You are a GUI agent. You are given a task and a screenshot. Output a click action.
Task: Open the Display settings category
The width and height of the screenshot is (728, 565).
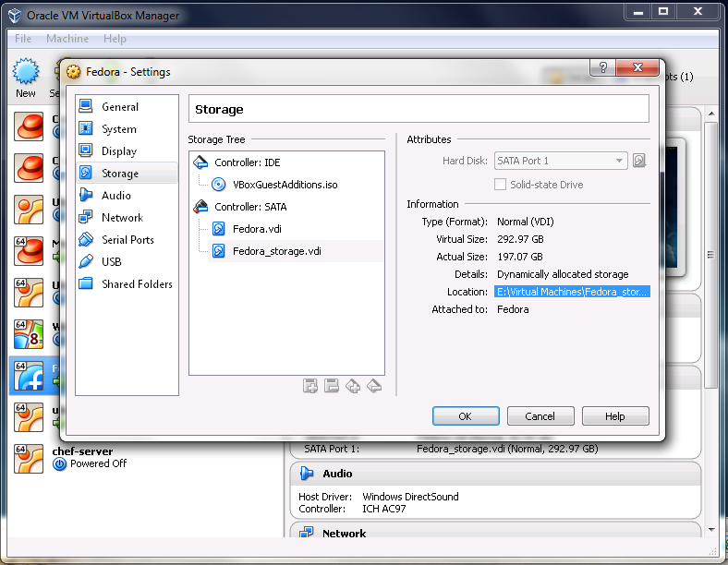click(x=127, y=151)
